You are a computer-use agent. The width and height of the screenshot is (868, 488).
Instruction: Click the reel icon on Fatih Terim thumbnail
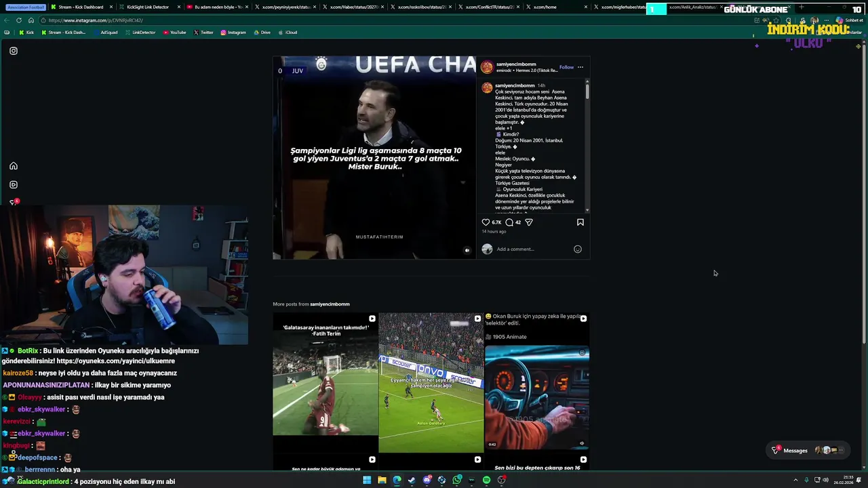(x=372, y=319)
